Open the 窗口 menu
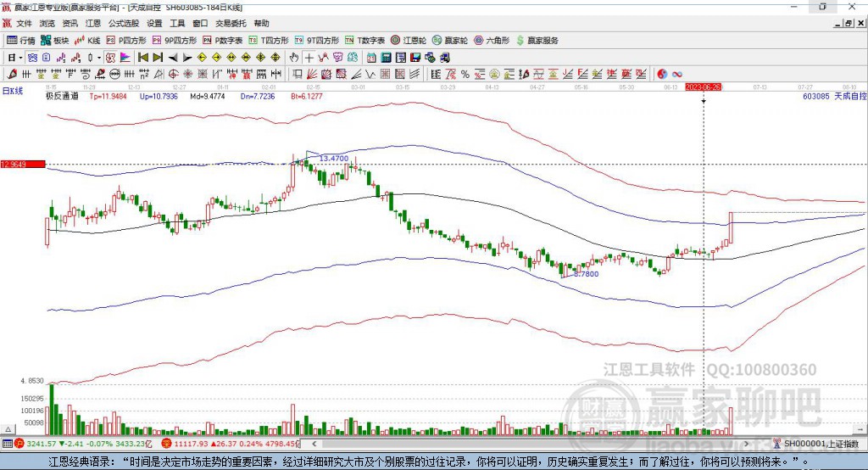This screenshot has height=470, width=868. tap(200, 23)
